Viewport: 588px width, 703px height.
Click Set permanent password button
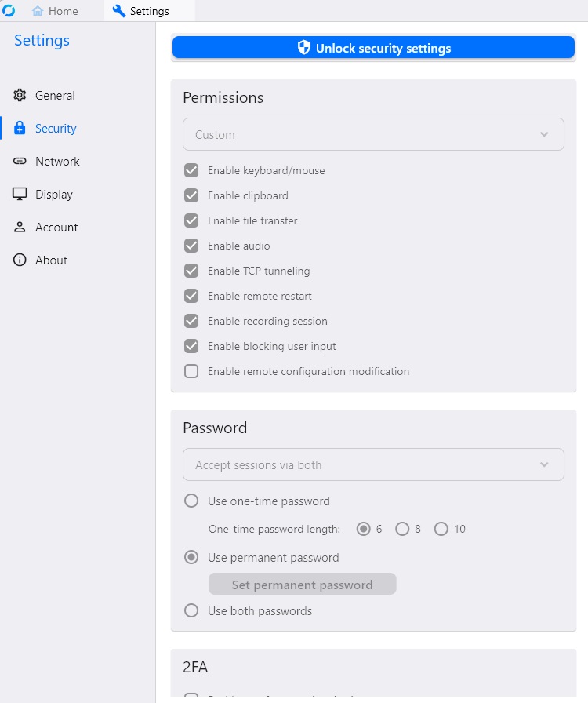pyautogui.click(x=302, y=585)
